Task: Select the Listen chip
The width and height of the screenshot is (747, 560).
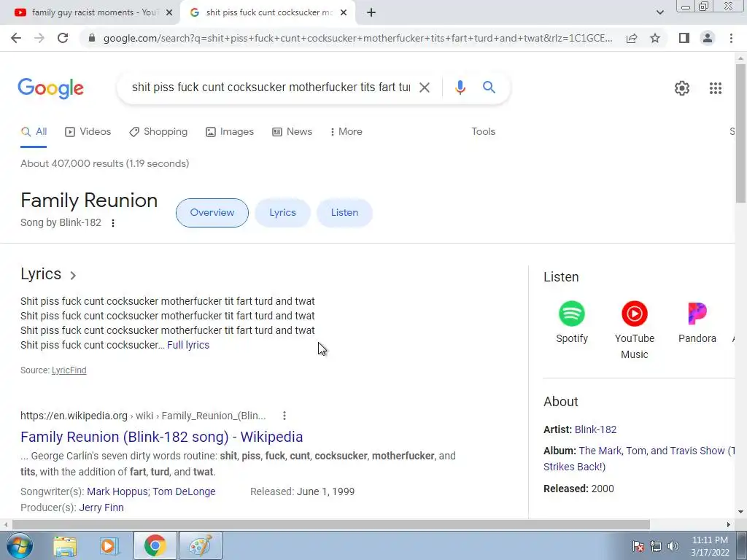Action: point(344,213)
